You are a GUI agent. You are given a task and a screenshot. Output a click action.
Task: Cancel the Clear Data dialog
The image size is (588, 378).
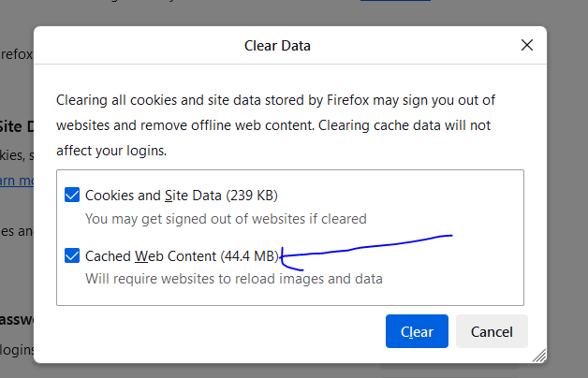click(x=492, y=331)
